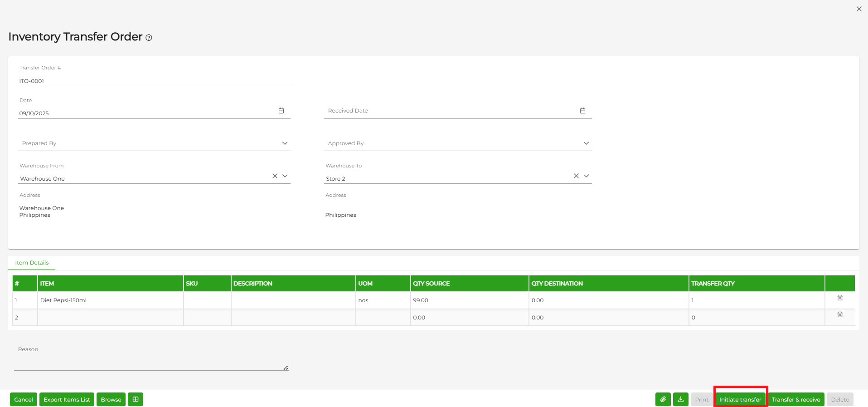The width and height of the screenshot is (868, 407).
Task: Expand the Prepared By dropdown
Action: (285, 143)
